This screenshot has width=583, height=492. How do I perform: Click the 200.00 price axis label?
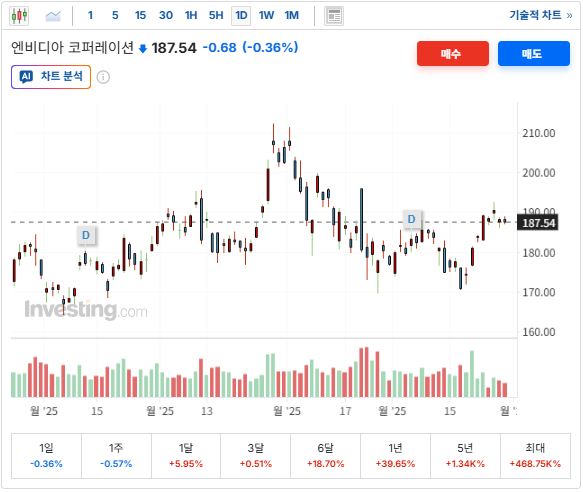[x=538, y=173]
